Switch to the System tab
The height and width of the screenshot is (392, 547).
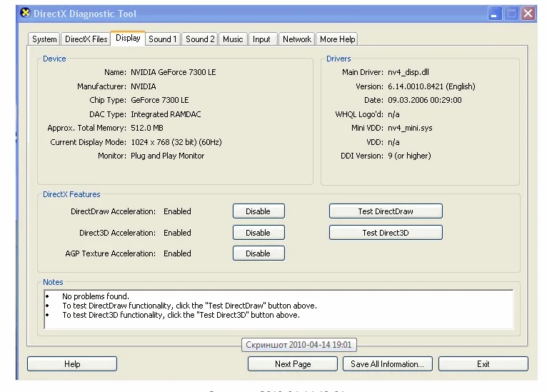coord(44,39)
